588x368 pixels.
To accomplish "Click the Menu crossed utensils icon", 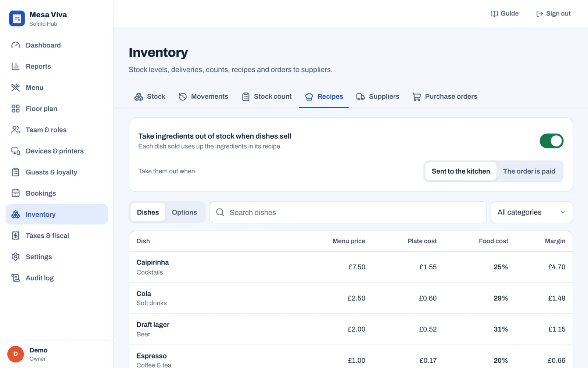I will pos(15,88).
